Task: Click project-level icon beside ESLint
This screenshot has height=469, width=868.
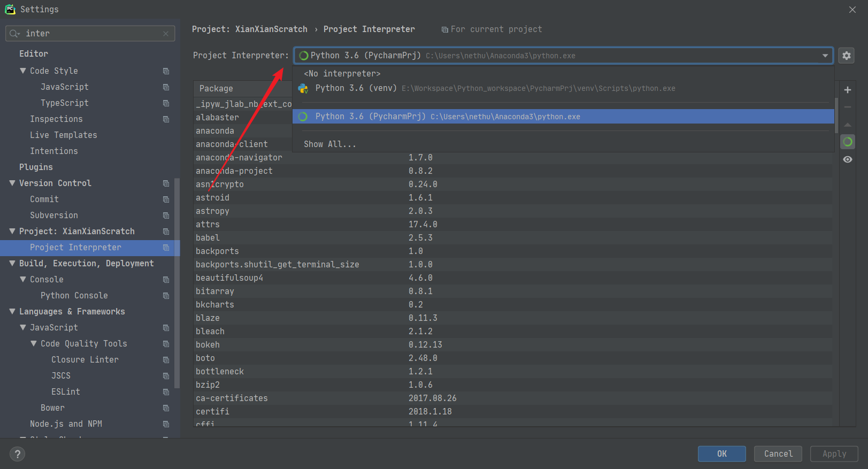Action: tap(166, 392)
